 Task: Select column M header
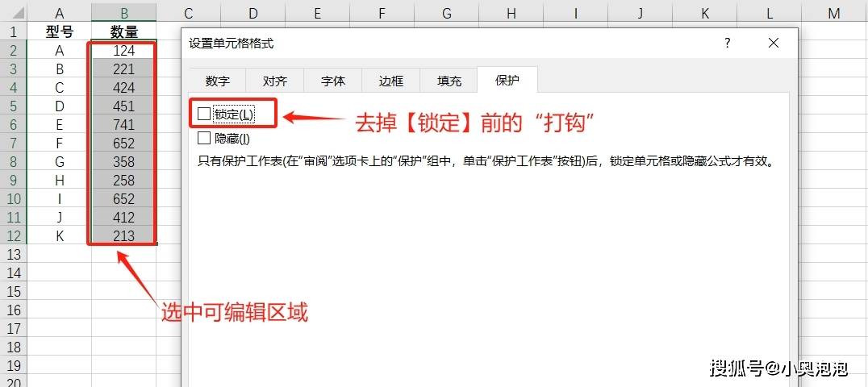(834, 13)
